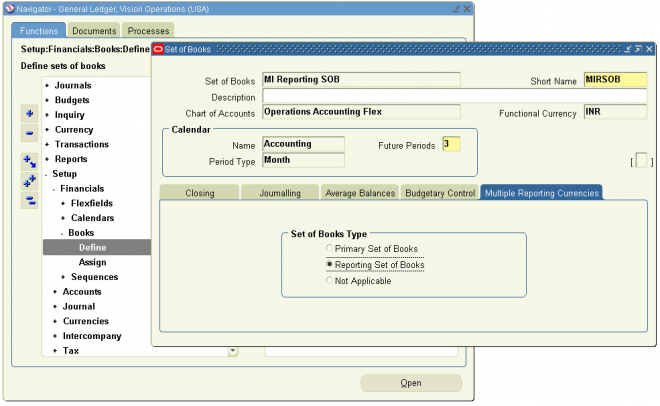Image resolution: width=660 pixels, height=406 pixels.
Task: Click the Calendar Name field Accounting
Action: point(303,144)
